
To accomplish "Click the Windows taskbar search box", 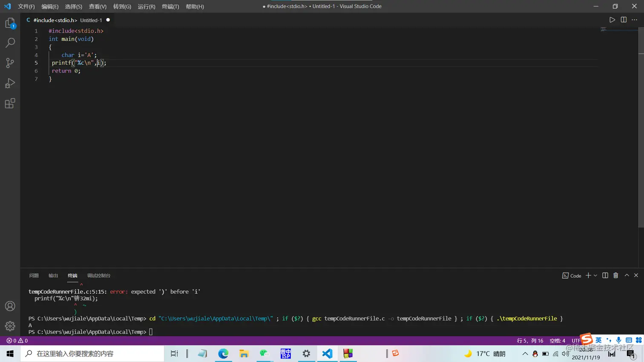I will (x=92, y=353).
